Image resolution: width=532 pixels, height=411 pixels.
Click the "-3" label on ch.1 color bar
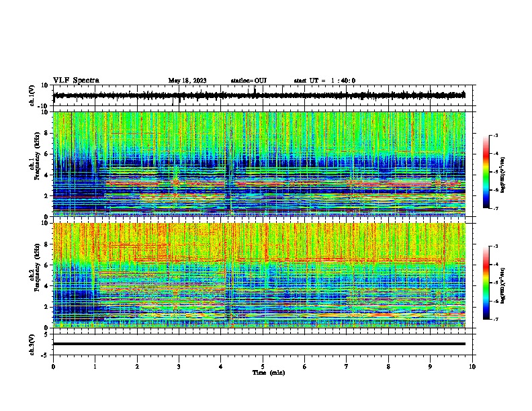click(x=496, y=135)
